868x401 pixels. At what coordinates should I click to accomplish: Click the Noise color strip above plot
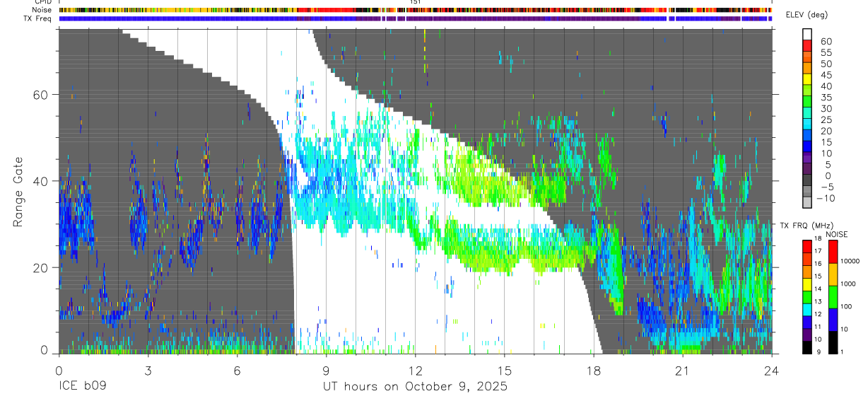click(x=415, y=11)
